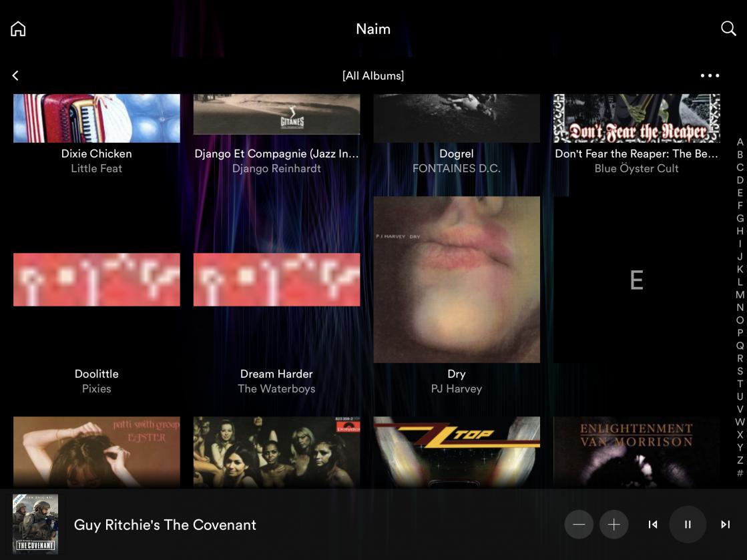Open The Covenant now-playing artwork
This screenshot has width=747, height=560.
tap(35, 524)
